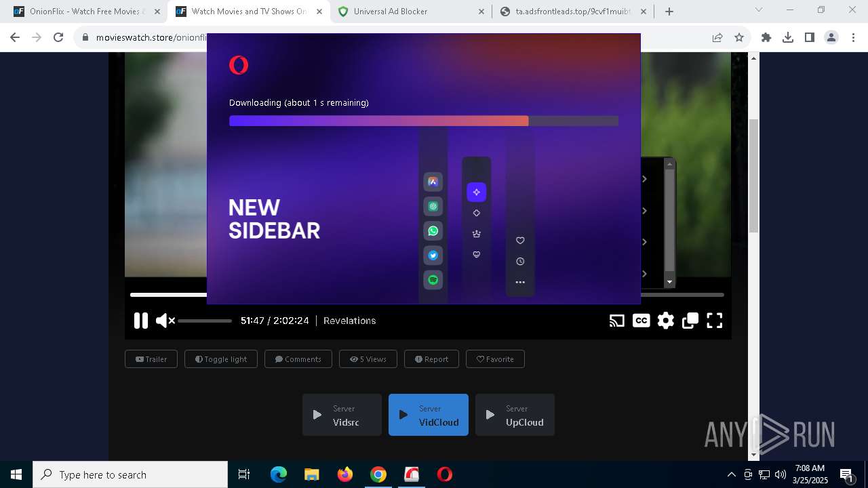The width and height of the screenshot is (868, 488).
Task: Click page scrollbar down arrow
Action: (x=753, y=455)
